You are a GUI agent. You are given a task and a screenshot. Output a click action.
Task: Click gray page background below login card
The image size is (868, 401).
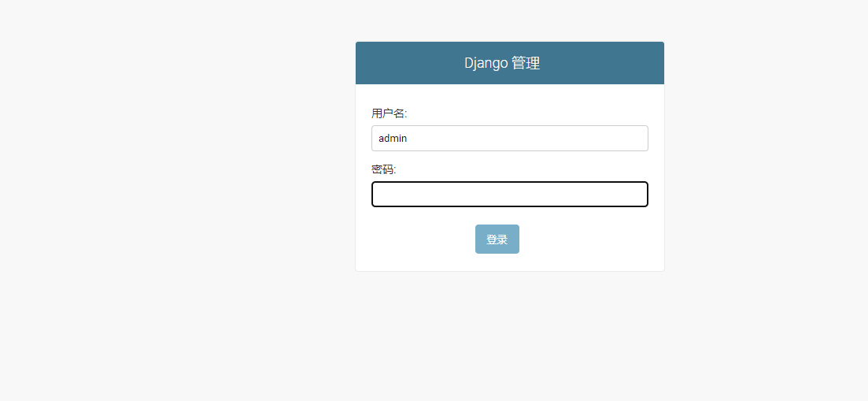point(510,336)
